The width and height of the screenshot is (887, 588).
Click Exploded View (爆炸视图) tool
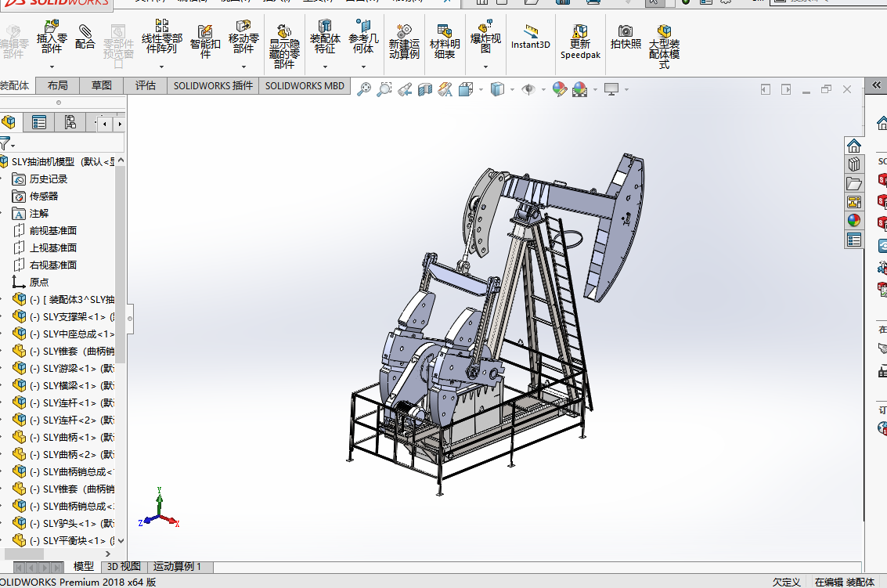[485, 36]
